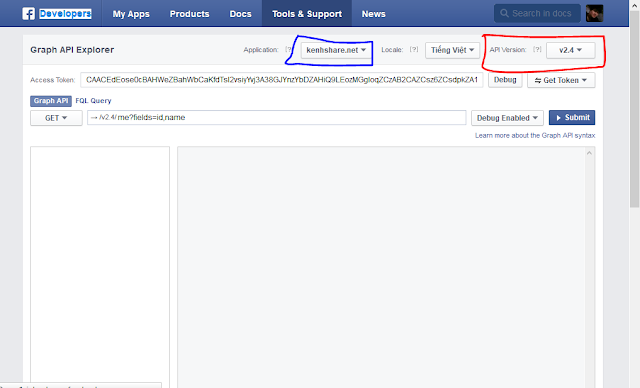The width and height of the screenshot is (640, 388).
Task: Open the Docs menu
Action: pos(240,14)
